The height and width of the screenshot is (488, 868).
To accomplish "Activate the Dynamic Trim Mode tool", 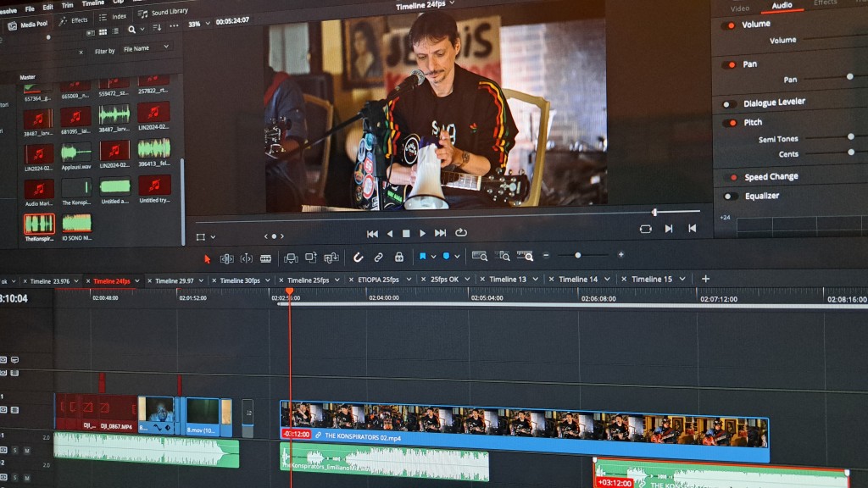I will coord(247,258).
